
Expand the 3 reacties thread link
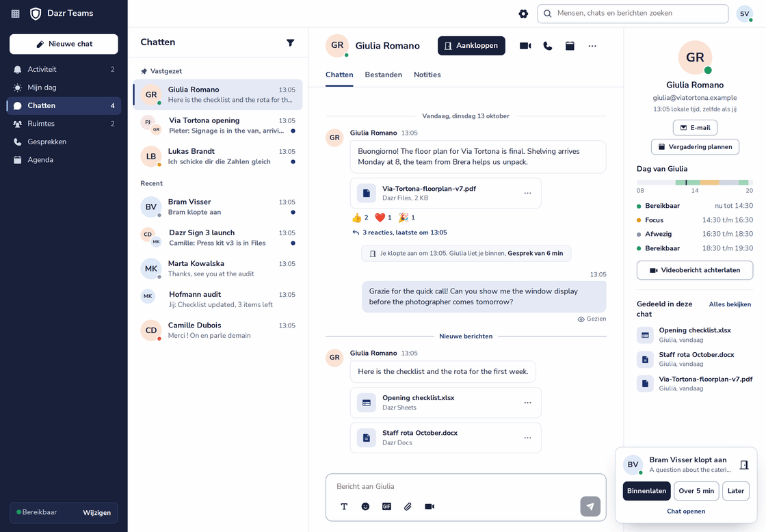pyautogui.click(x=399, y=232)
